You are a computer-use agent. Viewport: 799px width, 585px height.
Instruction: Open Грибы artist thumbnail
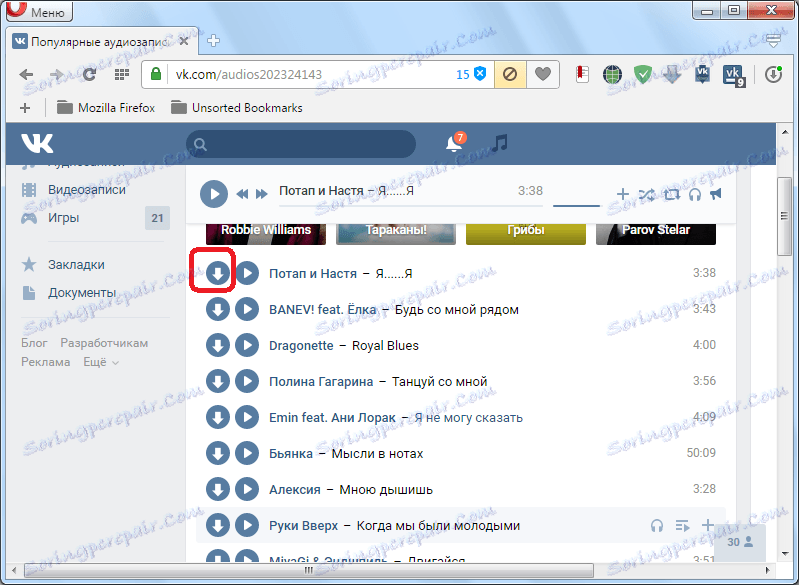click(526, 234)
